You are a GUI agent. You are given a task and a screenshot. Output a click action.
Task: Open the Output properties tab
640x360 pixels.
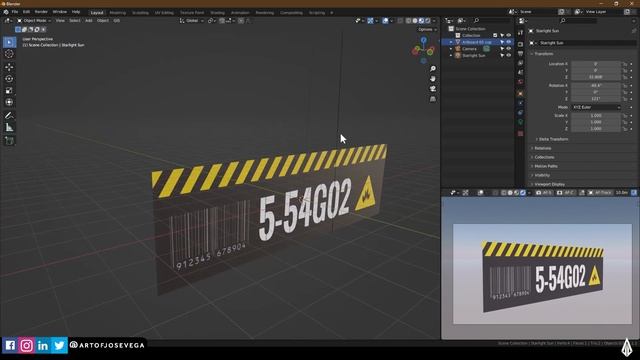520,53
